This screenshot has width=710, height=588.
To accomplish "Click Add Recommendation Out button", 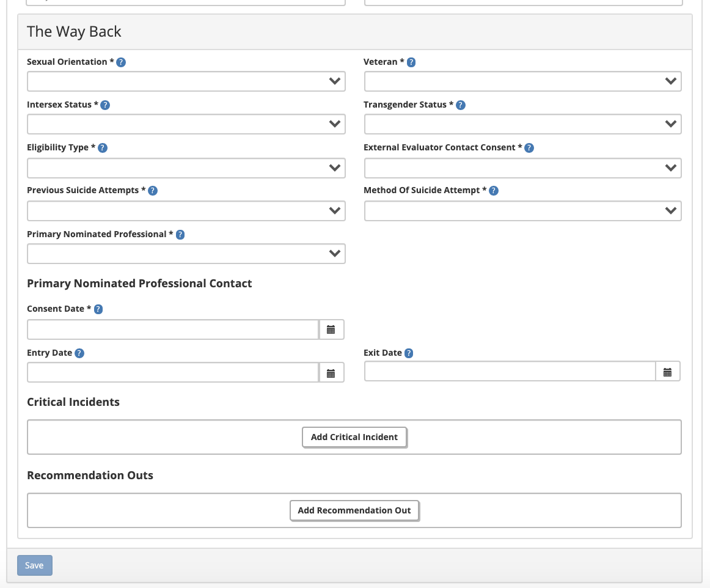I will pyautogui.click(x=354, y=510).
